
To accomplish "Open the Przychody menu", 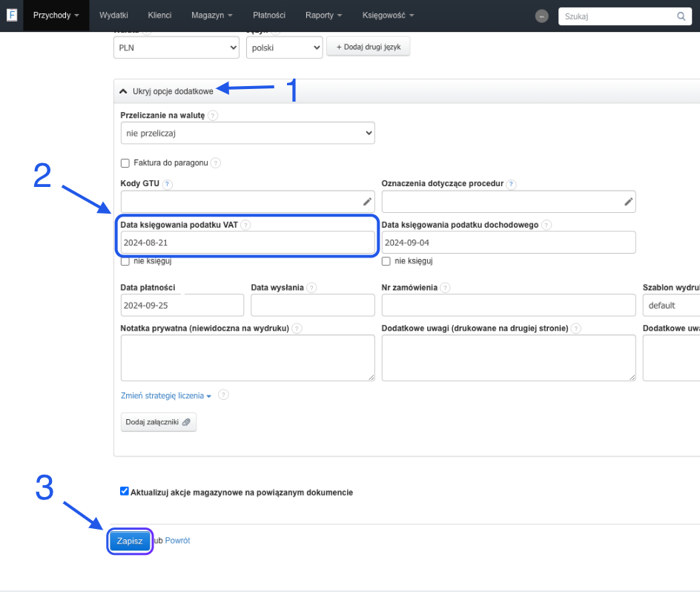I will [56, 16].
